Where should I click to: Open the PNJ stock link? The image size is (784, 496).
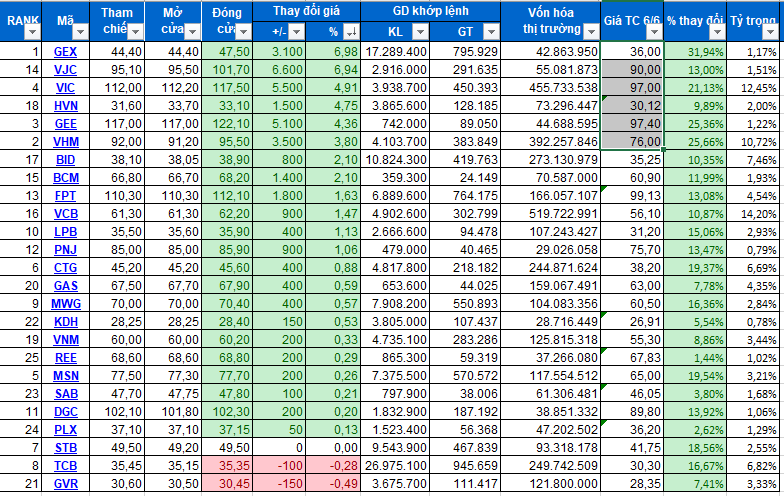click(x=66, y=250)
